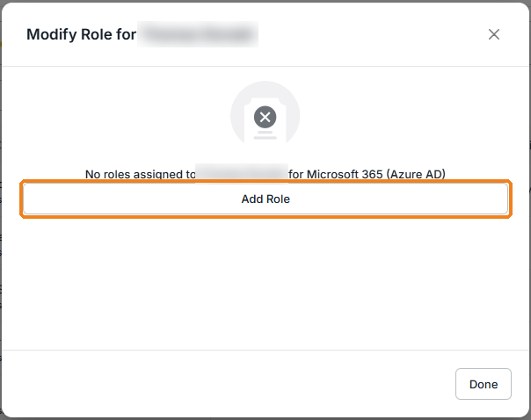
Task: Click the 'Modify Role for' dialog title
Action: 81,34
